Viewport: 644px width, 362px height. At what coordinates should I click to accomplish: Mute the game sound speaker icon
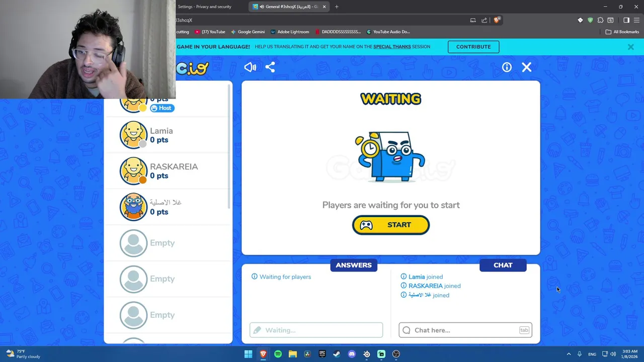[250, 67]
